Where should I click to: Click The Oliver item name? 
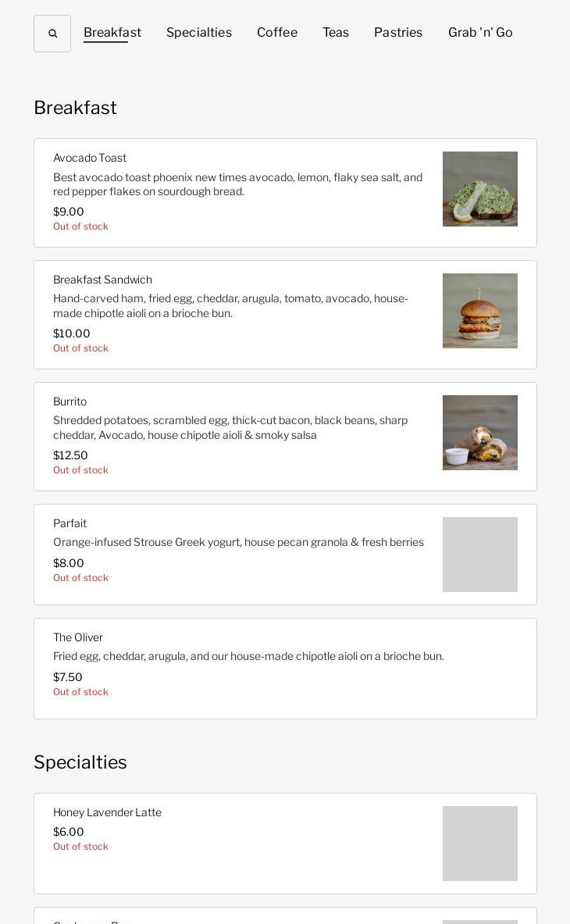(x=78, y=637)
